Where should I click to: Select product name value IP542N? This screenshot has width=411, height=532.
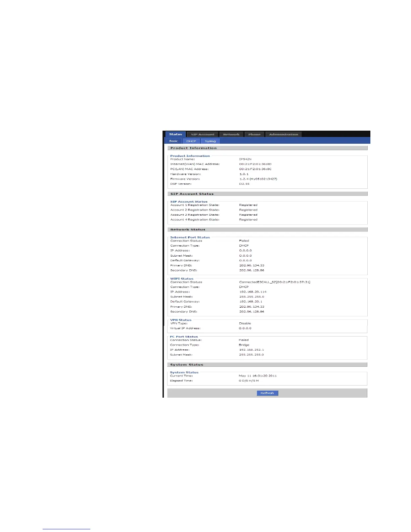245,159
